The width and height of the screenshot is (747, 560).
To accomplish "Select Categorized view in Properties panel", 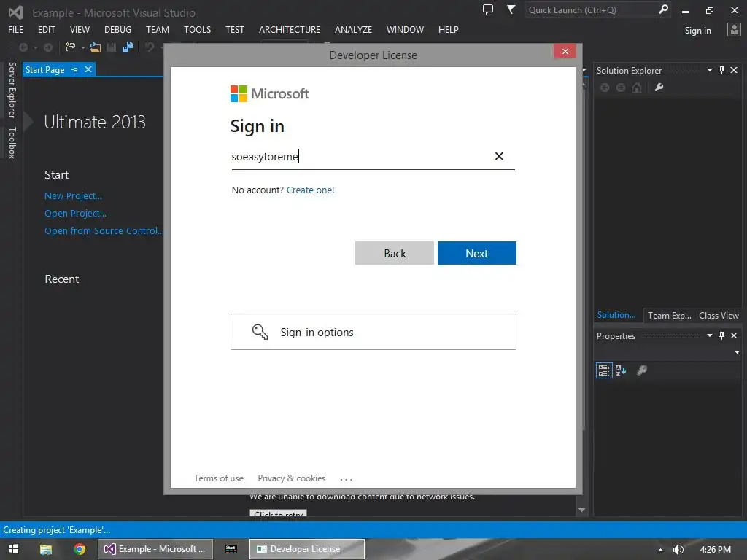I will click(604, 370).
